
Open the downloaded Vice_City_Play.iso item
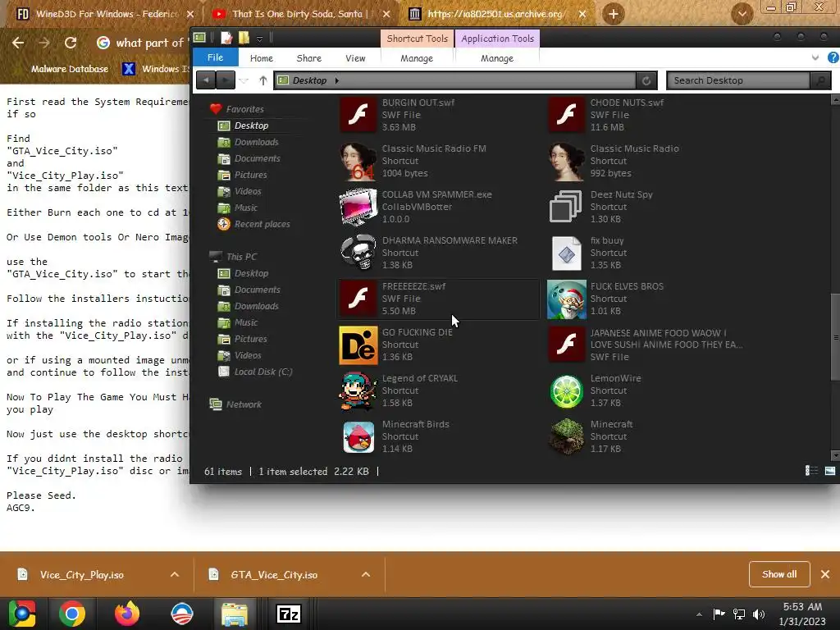(80, 574)
